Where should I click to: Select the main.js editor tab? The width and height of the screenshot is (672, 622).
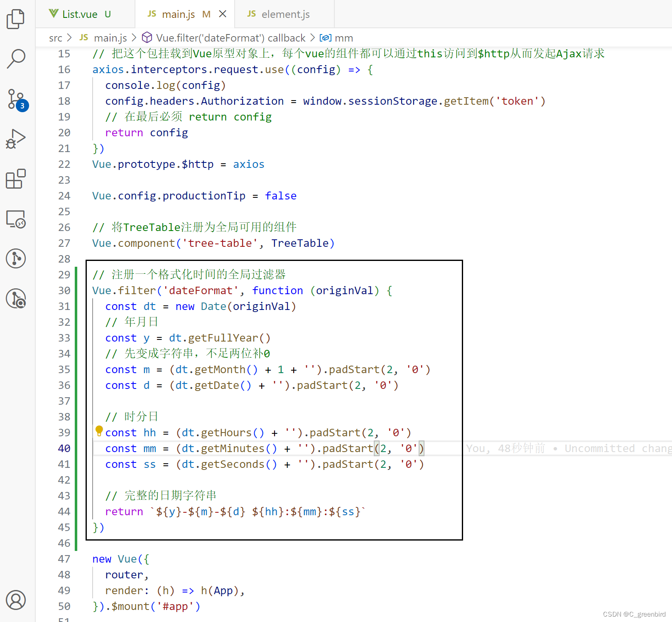pyautogui.click(x=185, y=14)
